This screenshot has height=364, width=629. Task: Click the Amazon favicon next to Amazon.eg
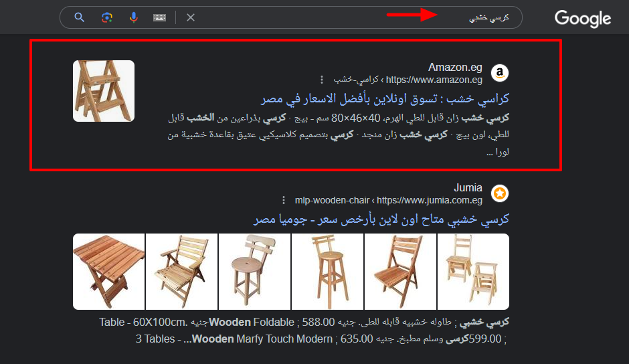500,73
